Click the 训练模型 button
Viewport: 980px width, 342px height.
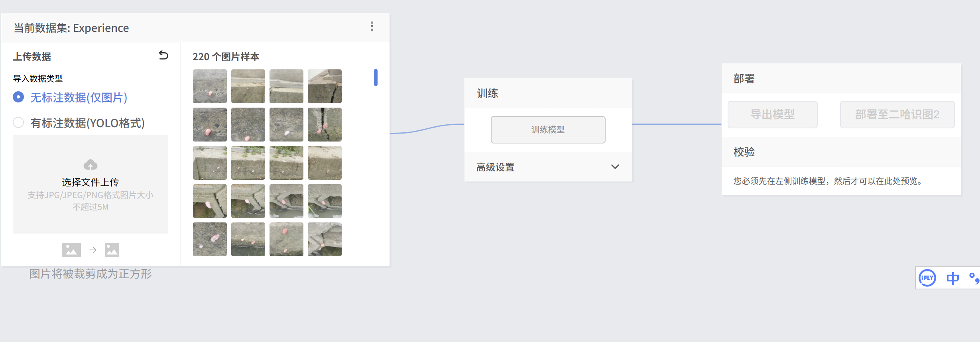click(548, 130)
